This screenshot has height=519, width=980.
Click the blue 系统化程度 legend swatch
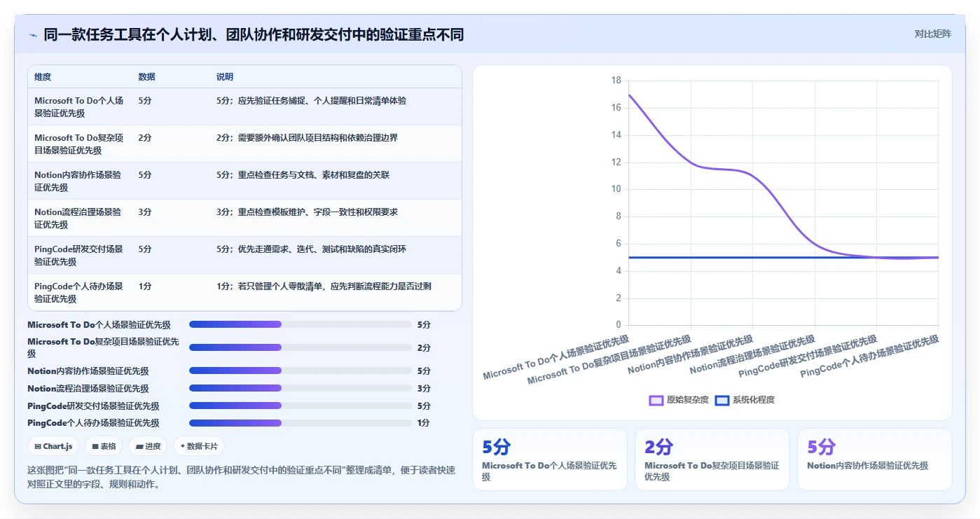tap(722, 400)
